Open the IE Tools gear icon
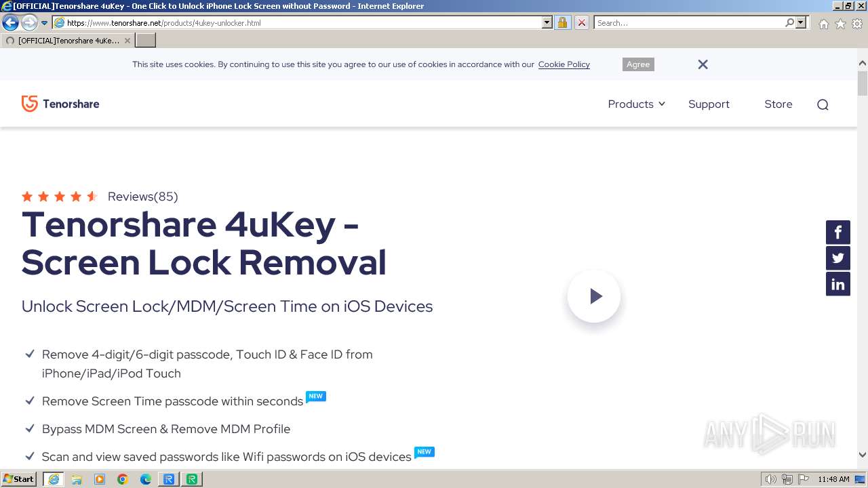 [857, 24]
